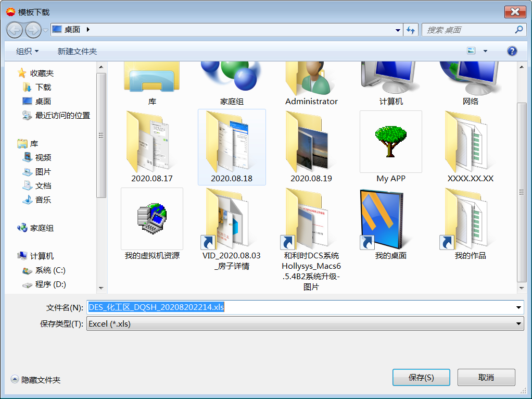Select the 和利时DCS系统 Hollysys shortcut folder
The width and height of the screenshot is (532, 399).
tap(311, 240)
